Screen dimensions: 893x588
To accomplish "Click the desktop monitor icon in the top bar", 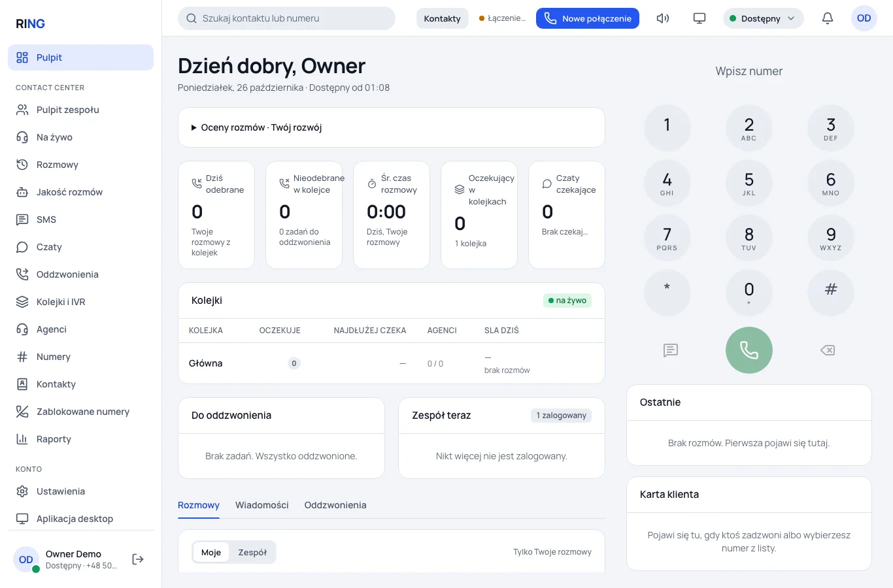I will click(x=699, y=18).
